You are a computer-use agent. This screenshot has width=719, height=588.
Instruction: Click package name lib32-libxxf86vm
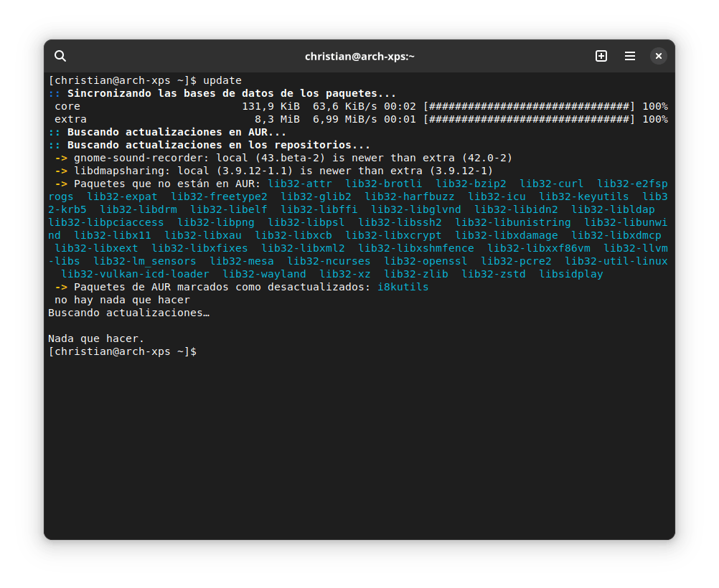pyautogui.click(x=539, y=248)
